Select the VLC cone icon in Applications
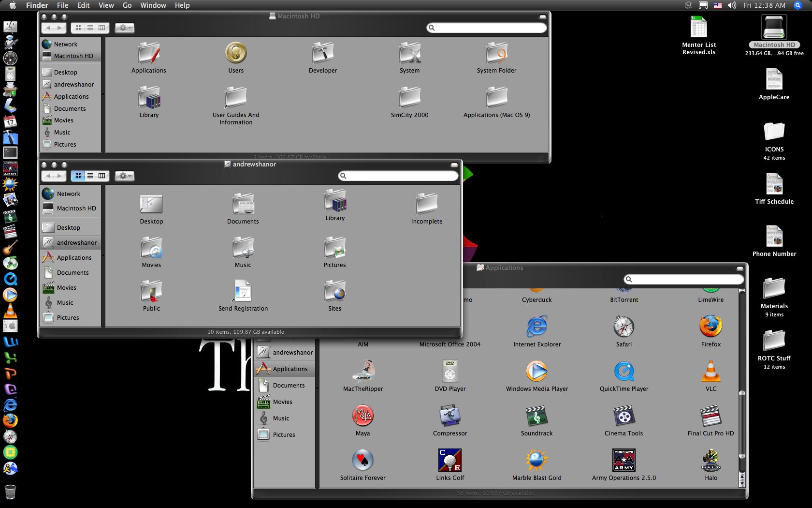812x508 pixels. pos(710,371)
